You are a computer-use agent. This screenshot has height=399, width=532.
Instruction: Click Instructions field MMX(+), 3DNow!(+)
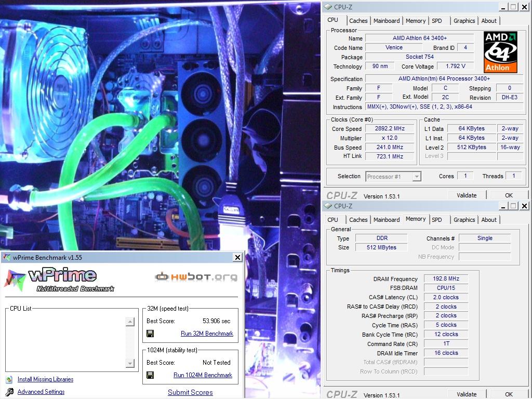(444, 107)
